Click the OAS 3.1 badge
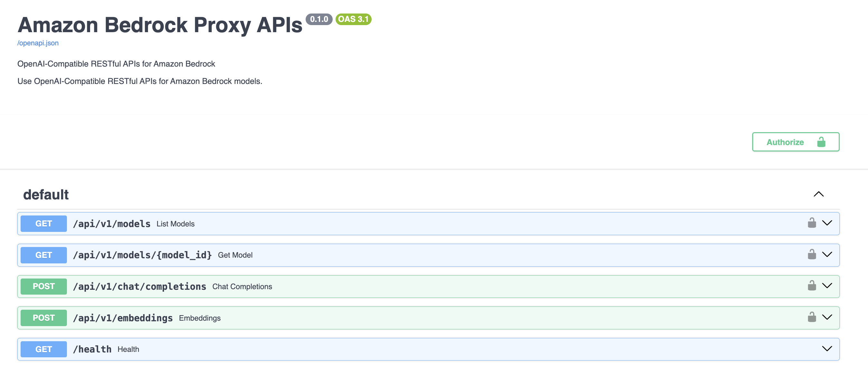The width and height of the screenshot is (868, 375). coord(353,19)
